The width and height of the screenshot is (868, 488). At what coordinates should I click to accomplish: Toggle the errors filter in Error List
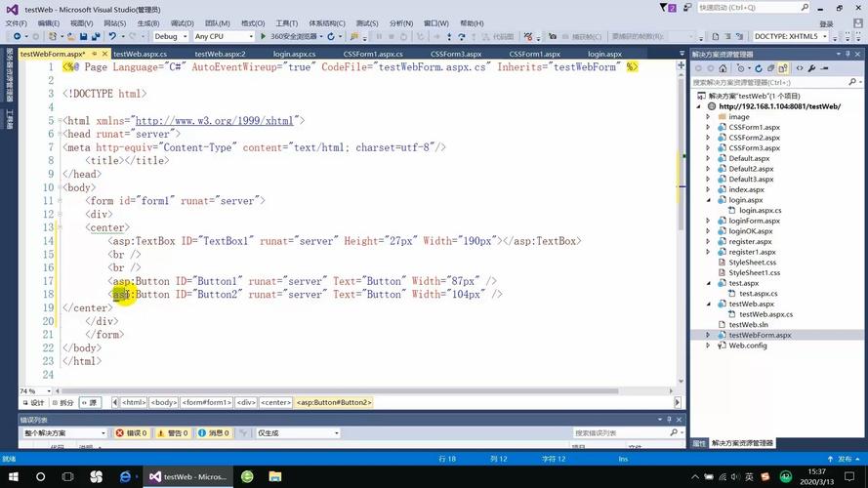[131, 433]
